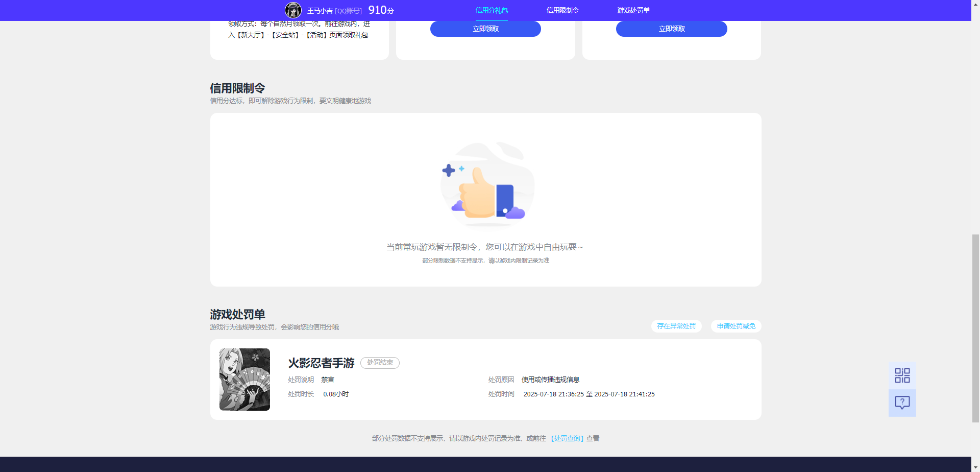The height and width of the screenshot is (472, 980).
Task: Open the feedback question-mark icon
Action: tap(902, 403)
